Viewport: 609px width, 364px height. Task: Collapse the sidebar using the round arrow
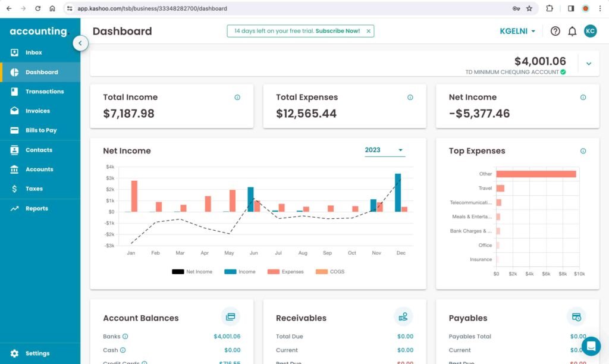[x=80, y=43]
